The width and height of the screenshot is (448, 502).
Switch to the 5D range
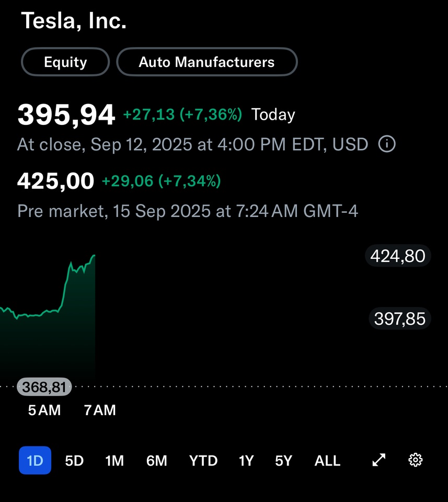click(x=74, y=461)
